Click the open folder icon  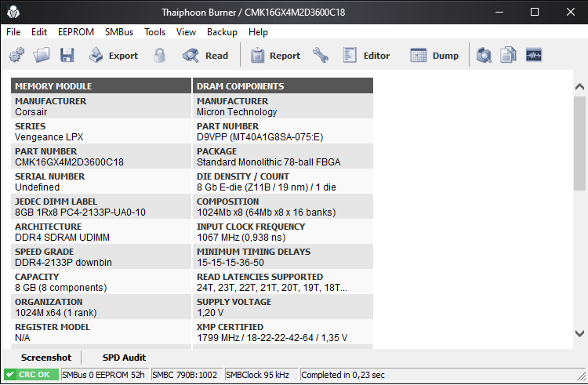click(42, 56)
